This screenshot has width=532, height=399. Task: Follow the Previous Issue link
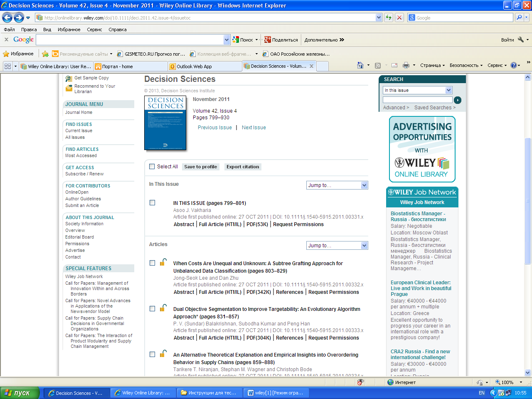click(x=215, y=128)
